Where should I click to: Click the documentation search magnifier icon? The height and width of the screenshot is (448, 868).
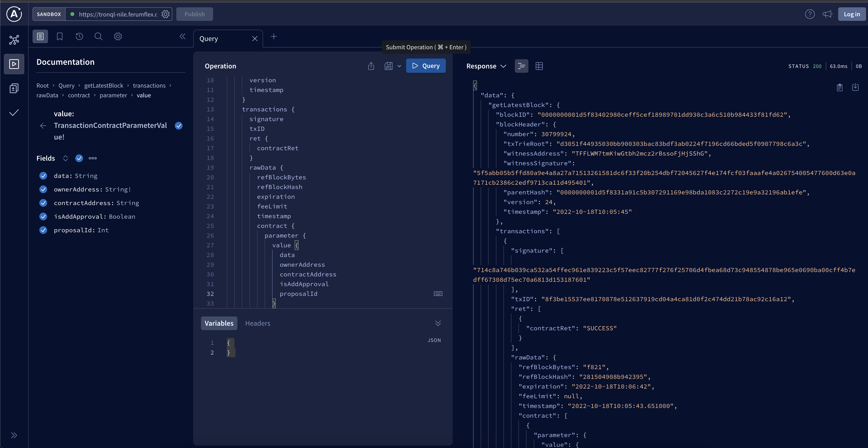[98, 36]
